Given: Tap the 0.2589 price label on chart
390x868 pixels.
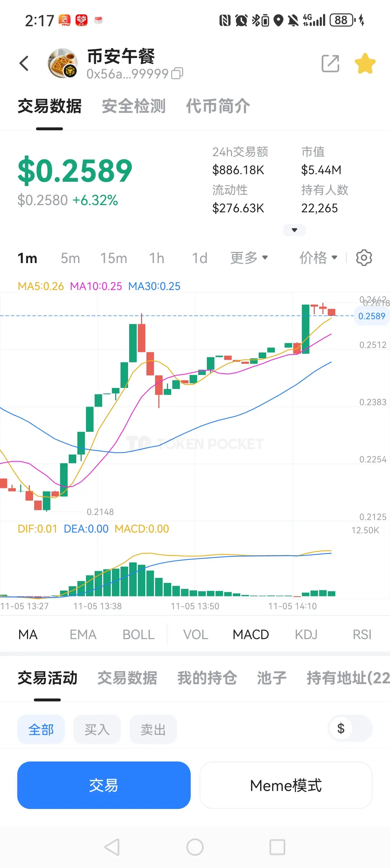Looking at the screenshot, I should pyautogui.click(x=372, y=316).
